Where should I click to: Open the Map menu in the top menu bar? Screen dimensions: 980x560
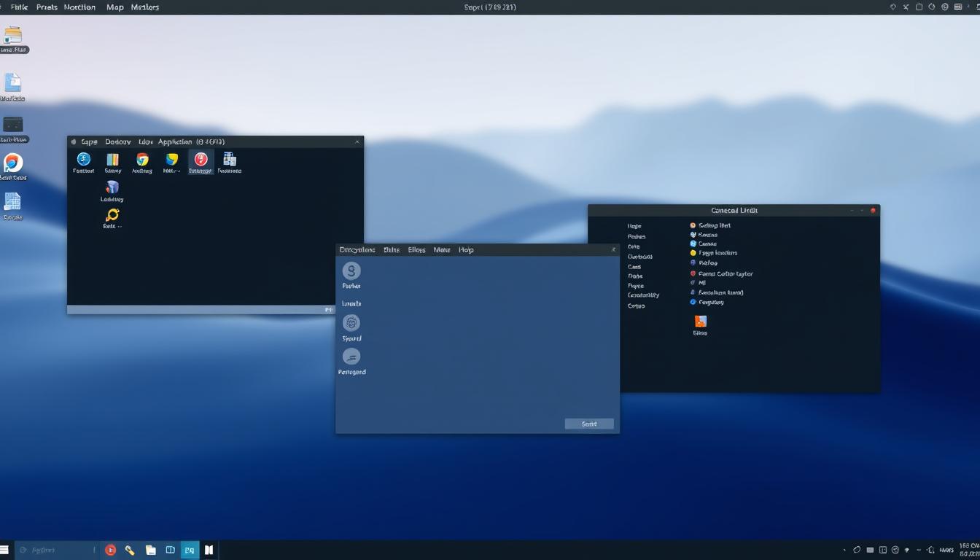pos(114,7)
